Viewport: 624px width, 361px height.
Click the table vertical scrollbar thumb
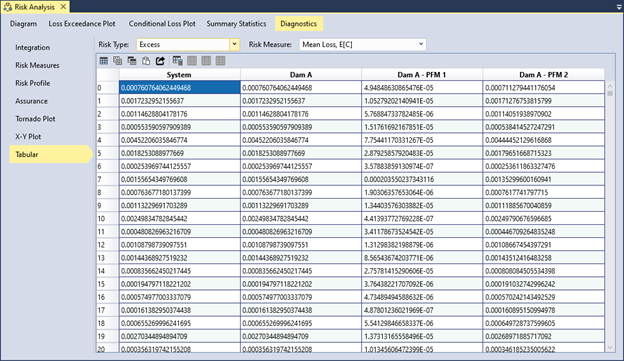(610, 94)
